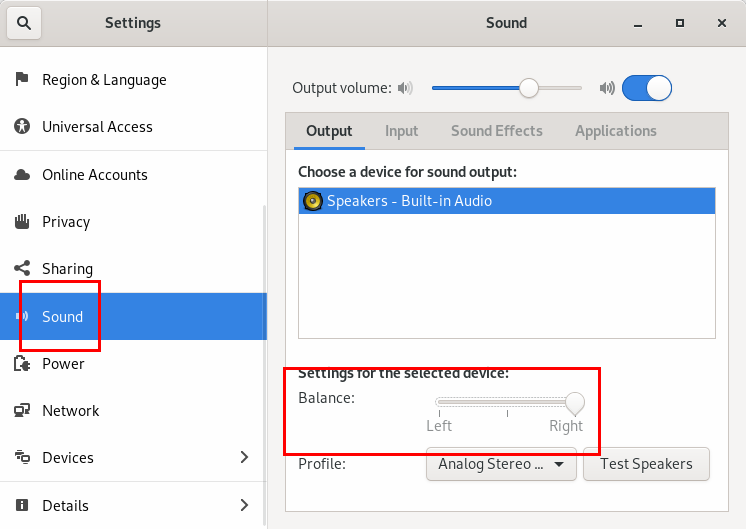Click the Sharing icon in sidebar

coord(22,269)
